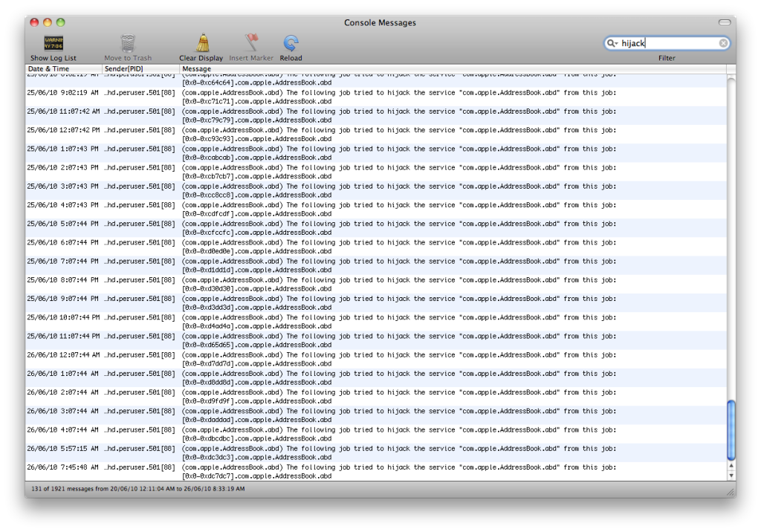
Task: Insert a marker with the flag icon
Action: tap(251, 42)
